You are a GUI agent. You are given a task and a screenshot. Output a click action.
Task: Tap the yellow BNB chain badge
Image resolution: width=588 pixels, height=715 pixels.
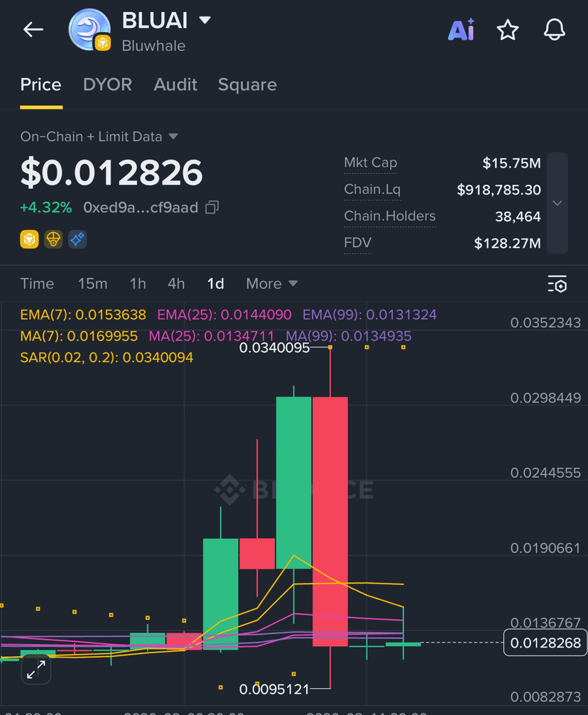point(29,239)
